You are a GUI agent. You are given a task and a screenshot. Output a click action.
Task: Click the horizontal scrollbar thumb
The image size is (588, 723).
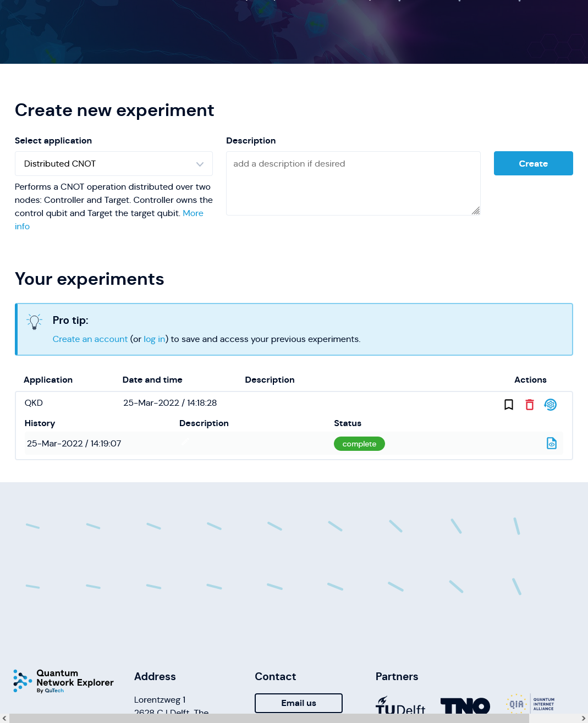270,718
